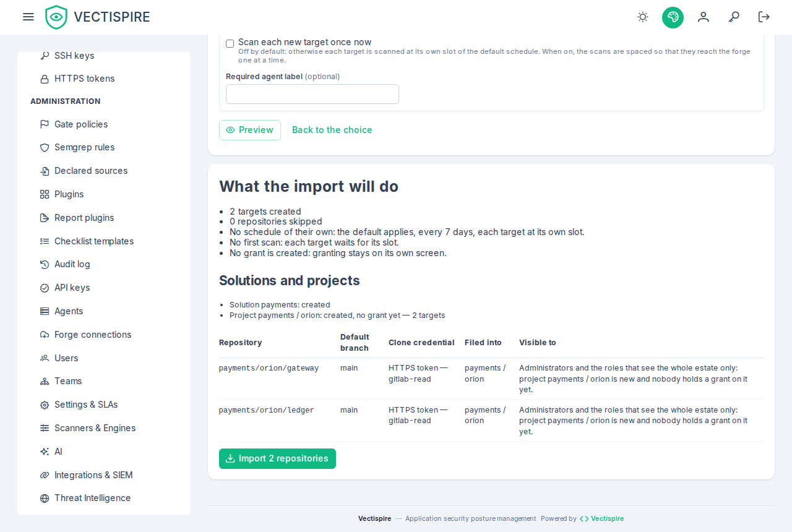Click the Gate policies flag icon
This screenshot has width=792, height=532.
point(45,124)
